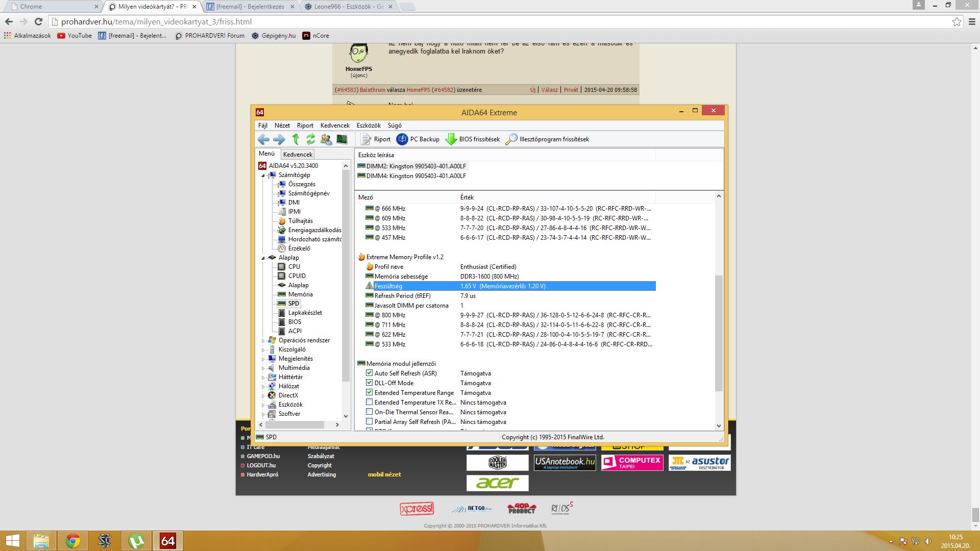Viewport: 980px width, 551px height.
Task: Click mobil nézet link in footer
Action: (x=384, y=474)
